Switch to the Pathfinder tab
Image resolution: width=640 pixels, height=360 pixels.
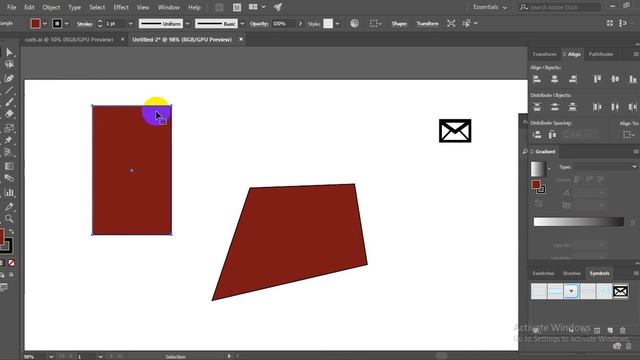coord(600,54)
